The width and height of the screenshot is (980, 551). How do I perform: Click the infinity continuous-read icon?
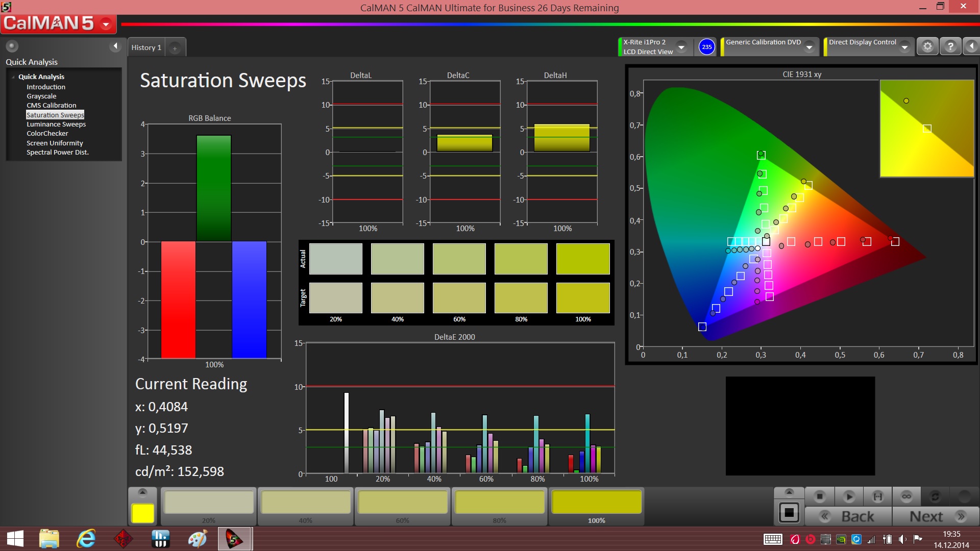[906, 496]
